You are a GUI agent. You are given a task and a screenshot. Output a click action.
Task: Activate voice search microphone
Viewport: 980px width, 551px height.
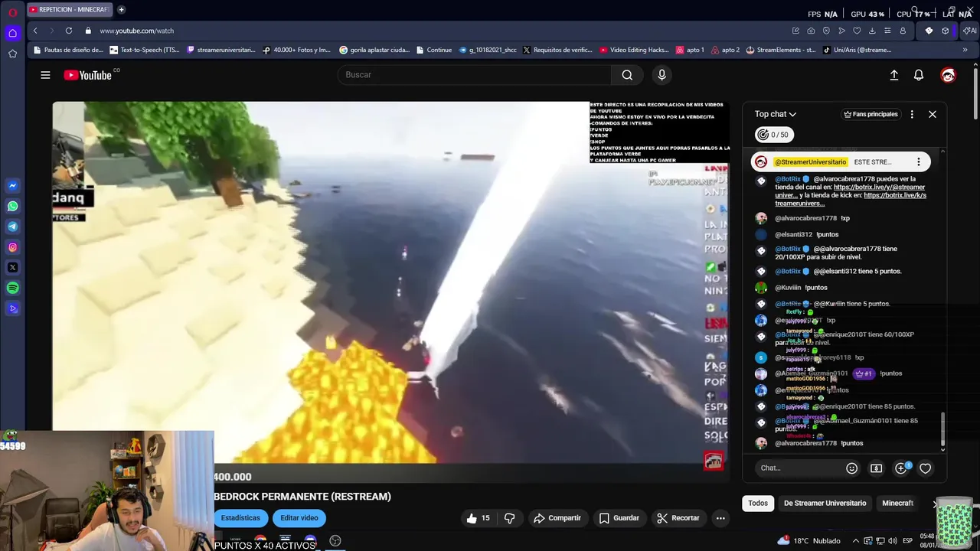coord(661,75)
